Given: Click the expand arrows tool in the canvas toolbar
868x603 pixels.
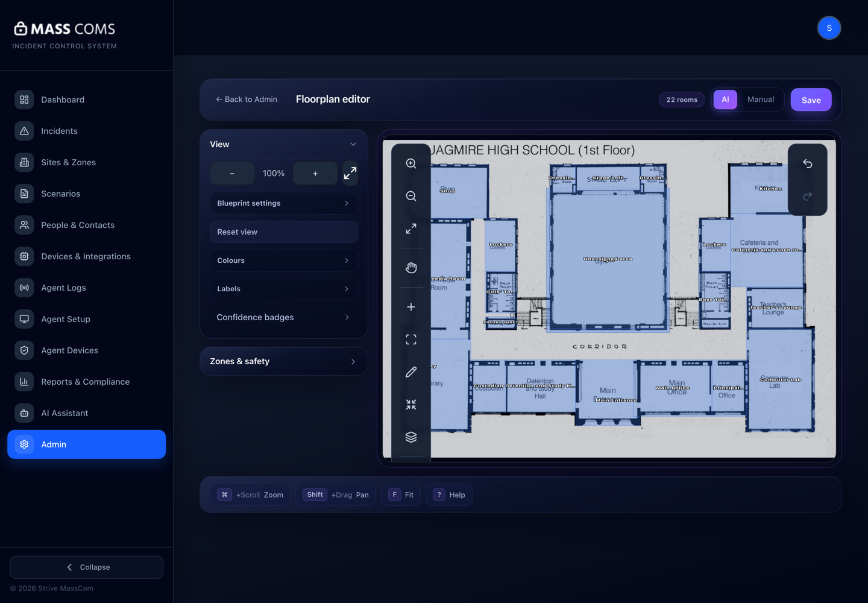Looking at the screenshot, I should coord(411,229).
